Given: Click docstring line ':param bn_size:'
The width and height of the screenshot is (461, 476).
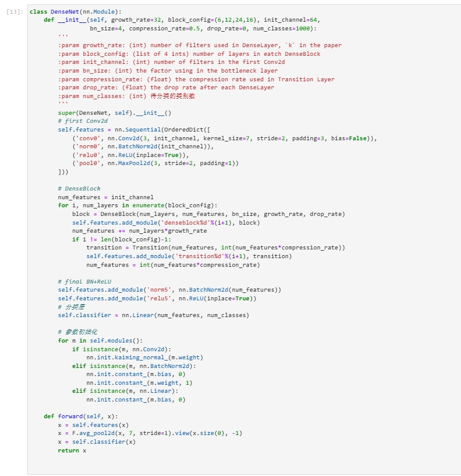Looking at the screenshot, I should click(168, 71).
